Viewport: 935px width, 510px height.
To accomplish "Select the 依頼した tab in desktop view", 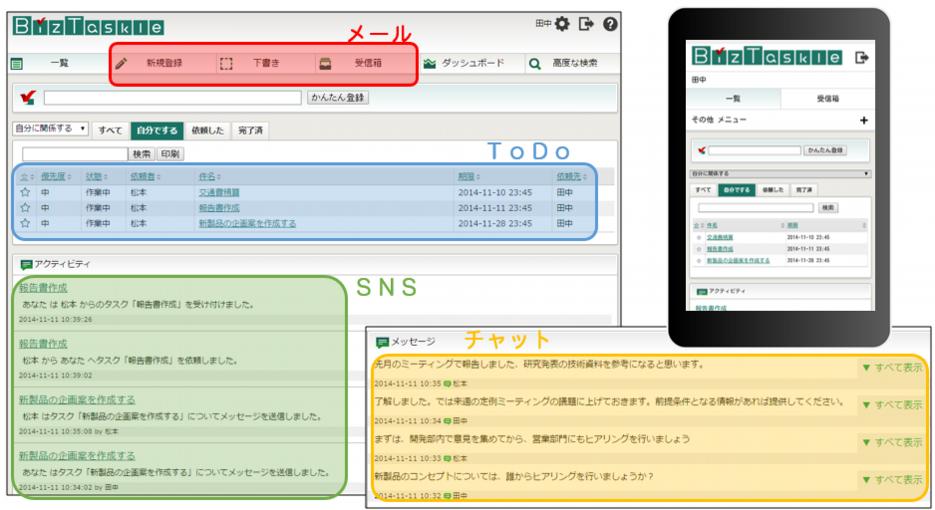I will [207, 130].
